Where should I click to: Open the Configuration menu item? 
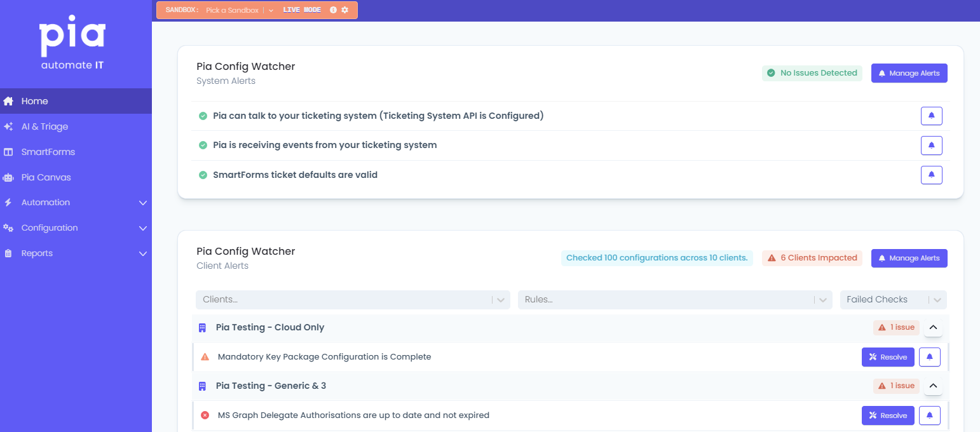[x=76, y=228]
